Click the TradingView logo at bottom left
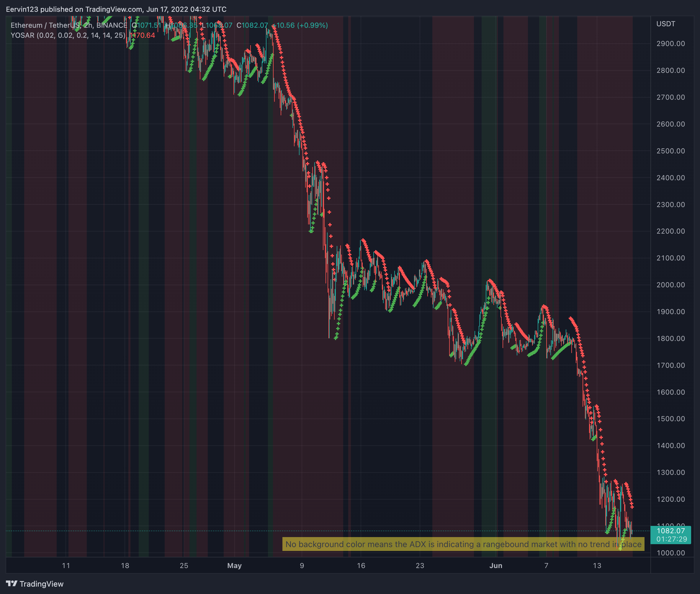This screenshot has width=700, height=594. tap(35, 584)
